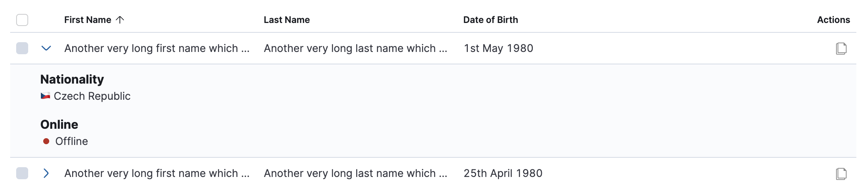
Task: Expand the 25th April 1980 row
Action: click(x=46, y=173)
